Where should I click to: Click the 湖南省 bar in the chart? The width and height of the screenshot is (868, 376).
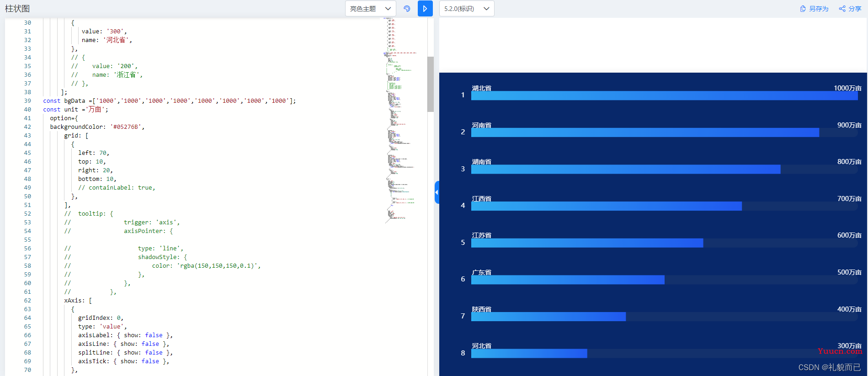(x=626, y=169)
